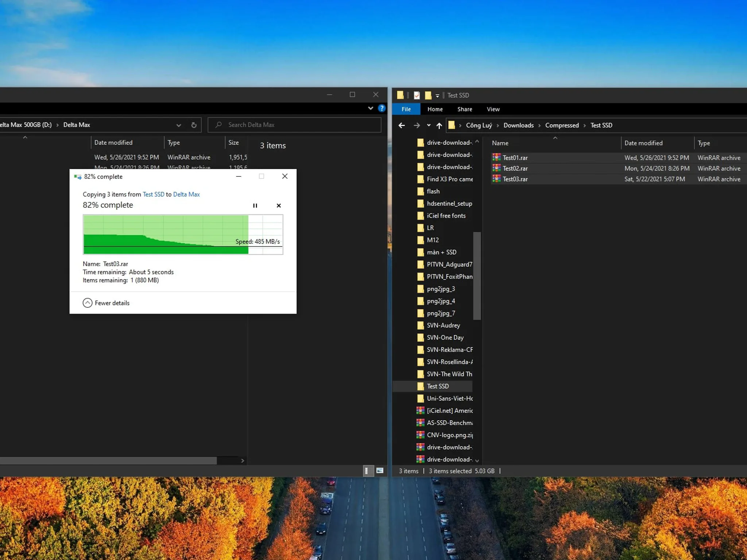Cancel the copy with the small X

(279, 206)
